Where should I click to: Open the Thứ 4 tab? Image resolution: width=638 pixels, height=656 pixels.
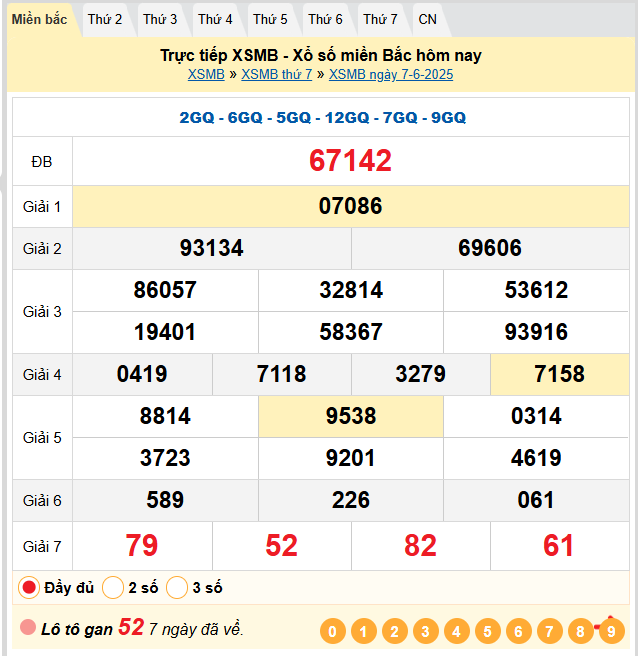[x=215, y=20]
